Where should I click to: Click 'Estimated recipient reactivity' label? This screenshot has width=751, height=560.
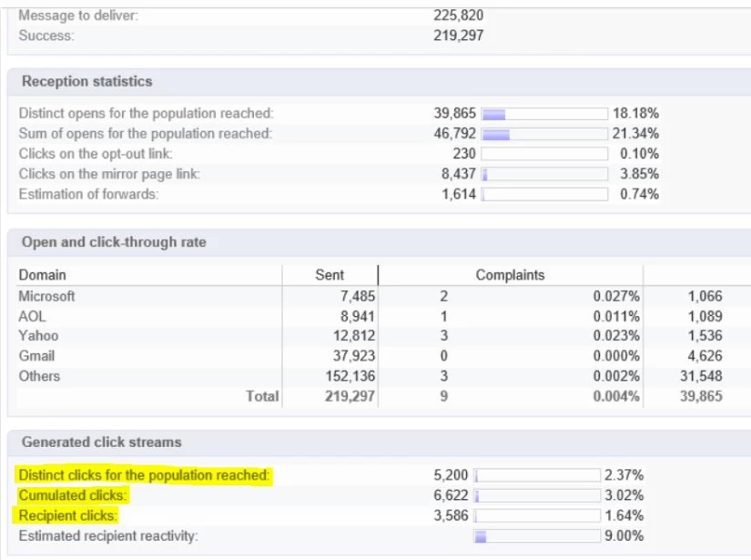point(108,535)
